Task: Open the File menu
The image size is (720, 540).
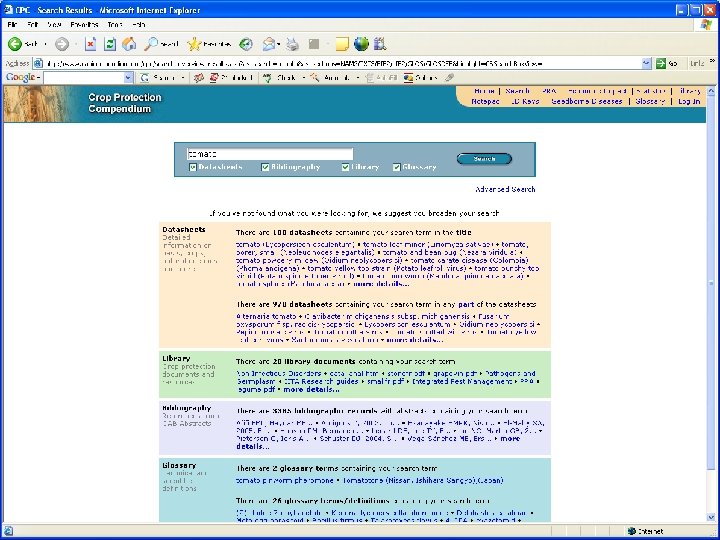Action: (12, 24)
